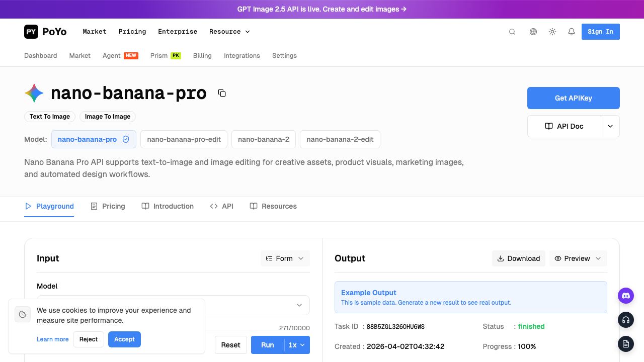
Task: Switch to the API tab
Action: tap(222, 206)
